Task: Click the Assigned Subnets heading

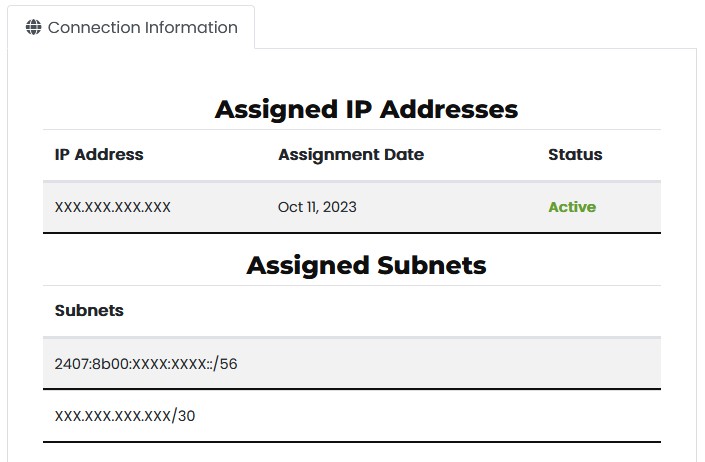Action: point(366,265)
